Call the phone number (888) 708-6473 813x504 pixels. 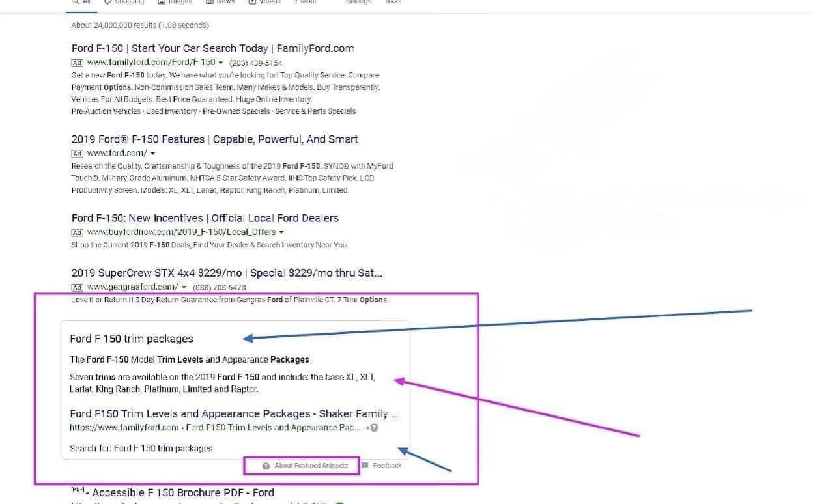[219, 287]
